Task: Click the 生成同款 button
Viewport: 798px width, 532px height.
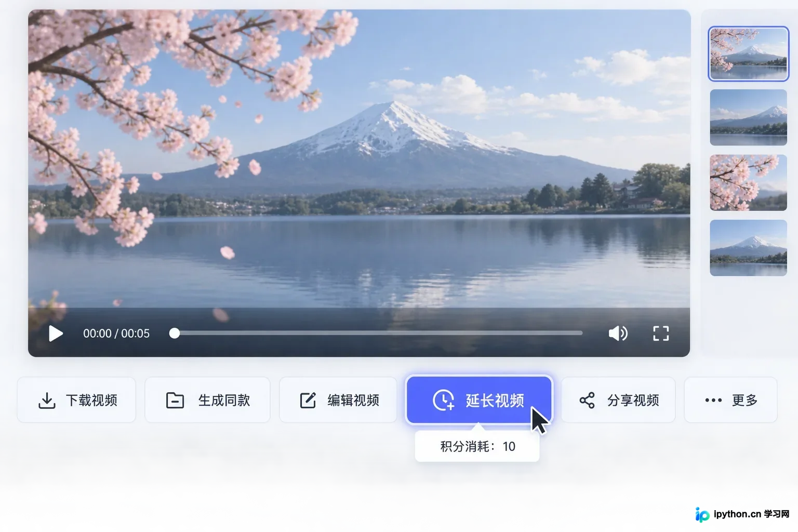Action: (x=207, y=400)
